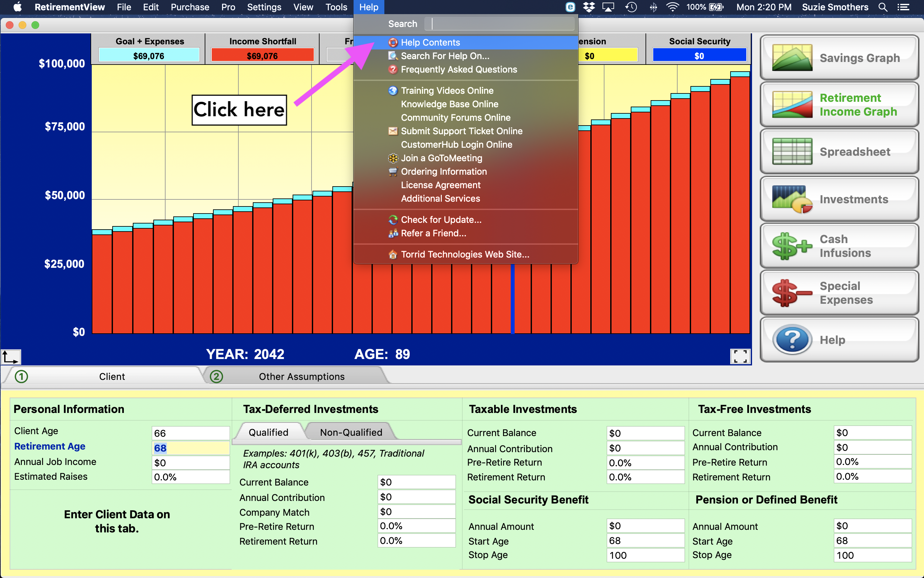Choose Search For Help On... entry
The image size is (924, 578).
point(466,56)
